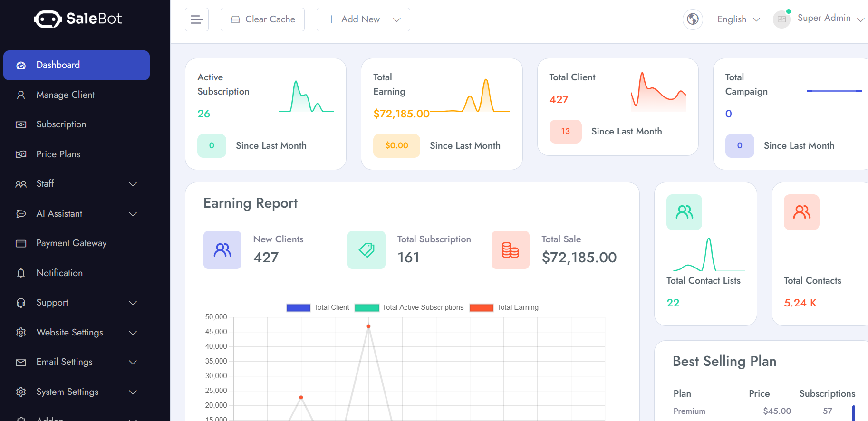This screenshot has width=868, height=421.
Task: Expand the Support submenu chevron
Action: click(133, 303)
